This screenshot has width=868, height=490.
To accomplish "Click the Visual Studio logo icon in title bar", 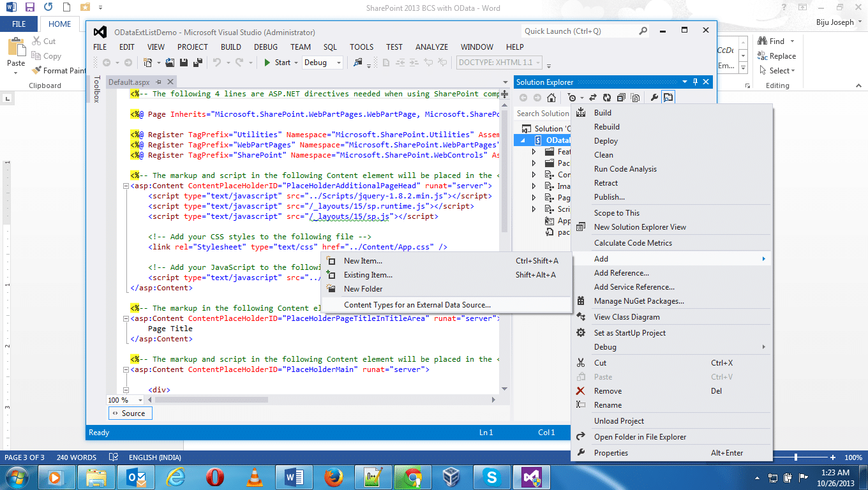I will 100,32.
